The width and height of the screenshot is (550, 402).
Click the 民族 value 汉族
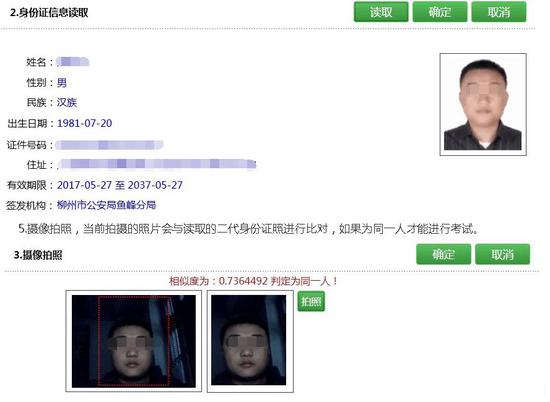coord(67,102)
